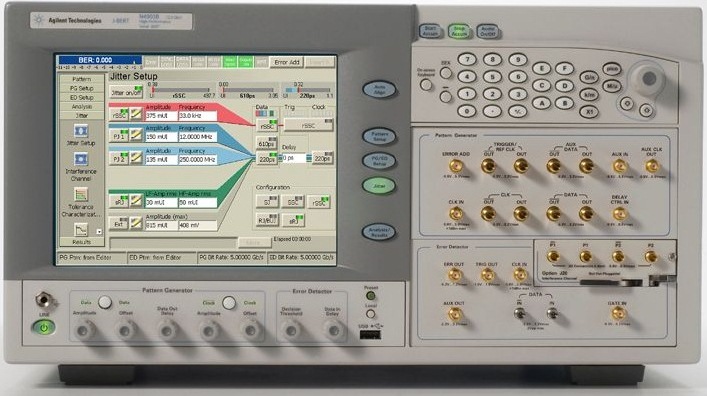This screenshot has height=396, width=707.
Task: Open the Interference Channel icon
Action: click(81, 159)
